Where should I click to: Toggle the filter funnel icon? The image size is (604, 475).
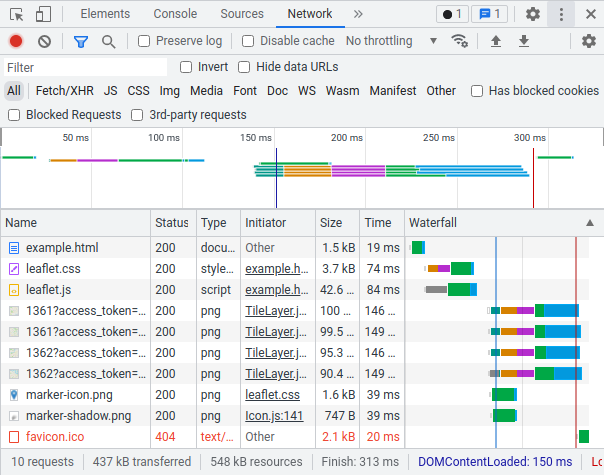click(x=81, y=41)
